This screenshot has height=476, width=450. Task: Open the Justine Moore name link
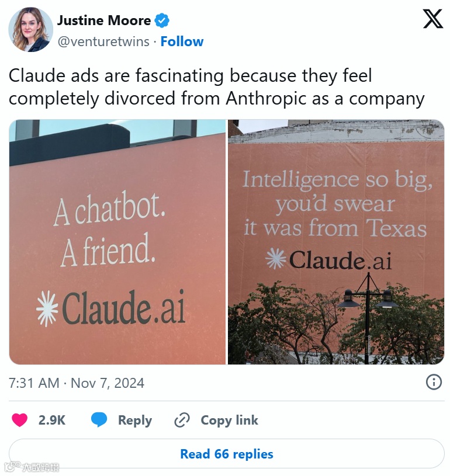(x=104, y=20)
